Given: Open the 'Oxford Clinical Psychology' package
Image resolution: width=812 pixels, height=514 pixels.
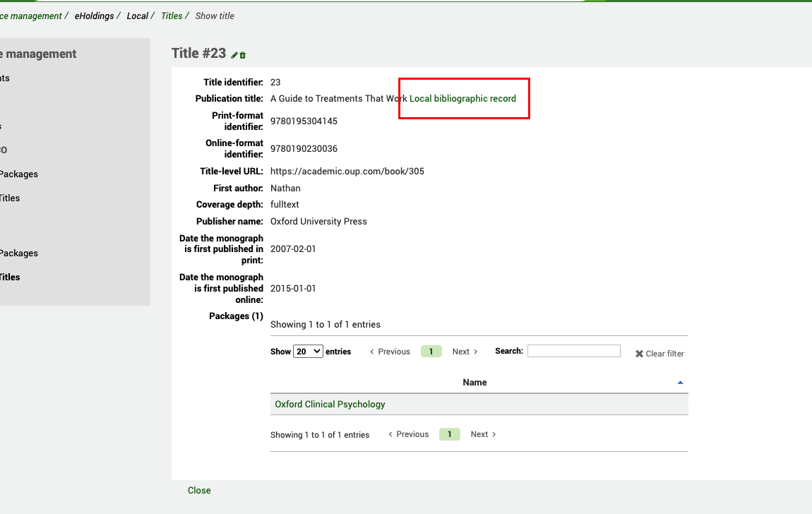Looking at the screenshot, I should click(330, 404).
